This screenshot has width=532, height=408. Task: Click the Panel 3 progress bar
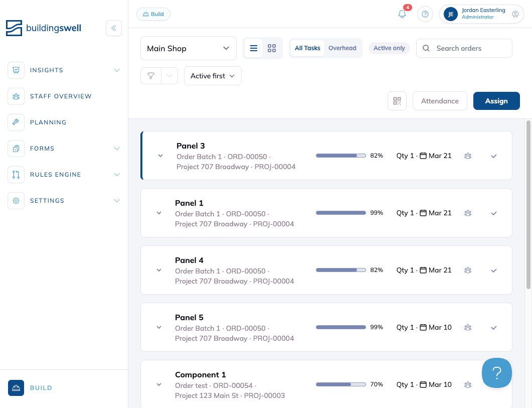[340, 156]
